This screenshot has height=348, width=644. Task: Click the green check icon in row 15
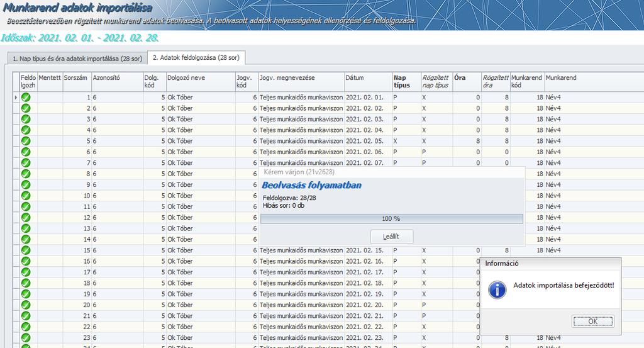point(26,250)
